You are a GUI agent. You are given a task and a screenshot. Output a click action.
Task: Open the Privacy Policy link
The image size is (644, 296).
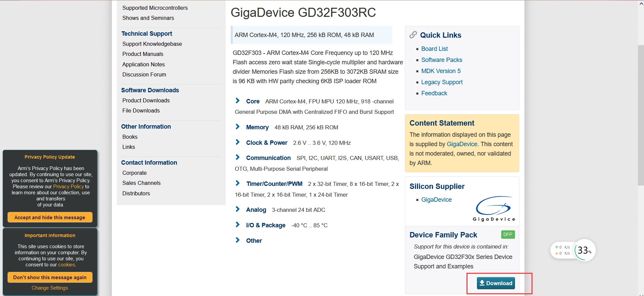point(68,187)
